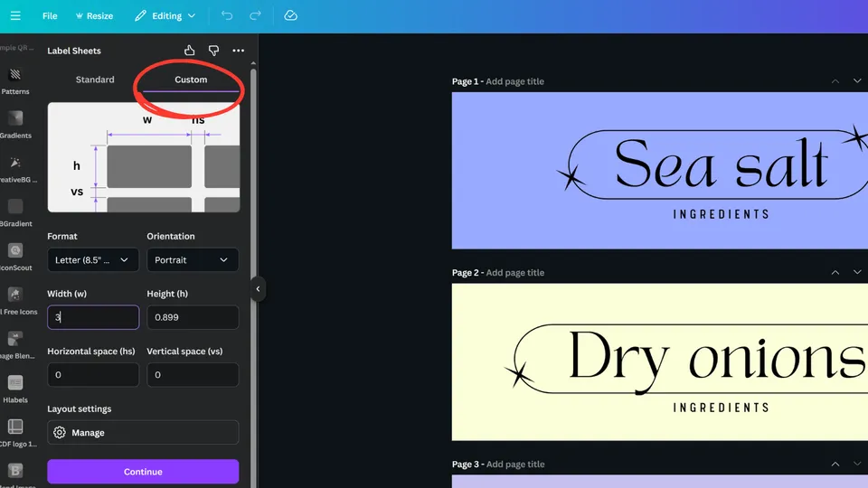Click the Resize button
The width and height of the screenshot is (868, 488).
coord(94,16)
